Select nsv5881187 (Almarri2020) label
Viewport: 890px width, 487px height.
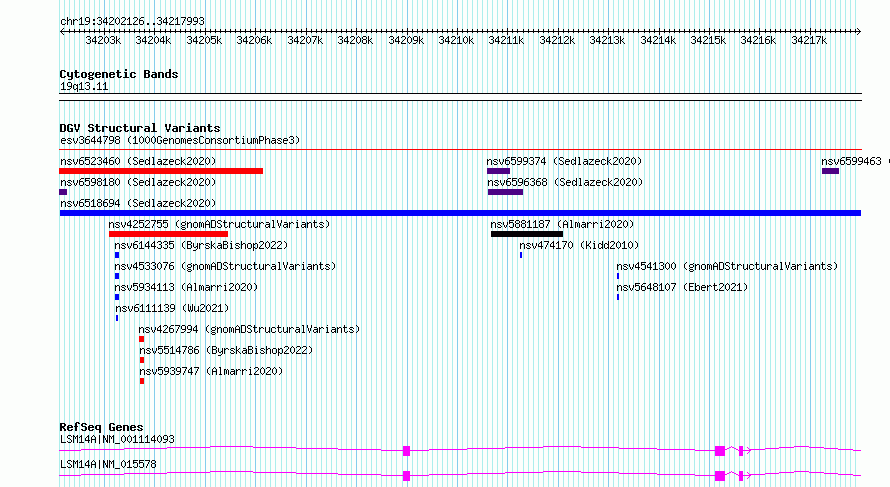click(562, 224)
